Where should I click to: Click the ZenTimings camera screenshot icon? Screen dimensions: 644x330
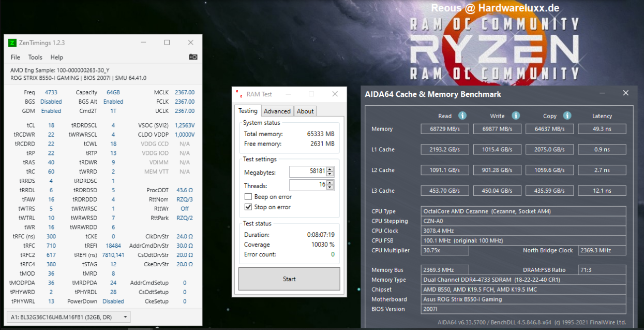click(x=193, y=57)
